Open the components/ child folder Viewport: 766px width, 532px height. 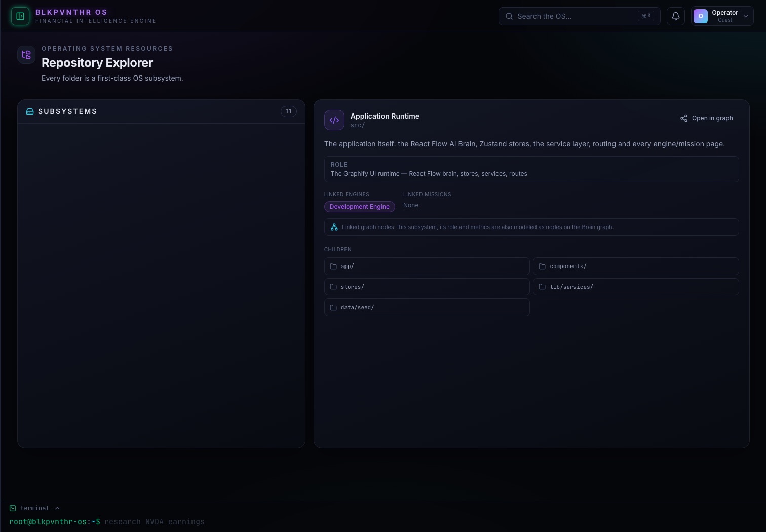pos(636,267)
